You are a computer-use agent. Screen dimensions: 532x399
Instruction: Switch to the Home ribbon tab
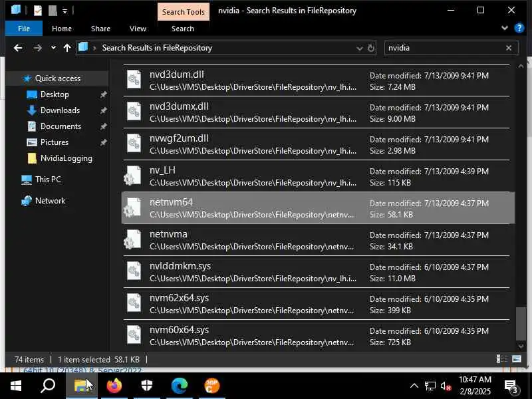click(x=62, y=29)
